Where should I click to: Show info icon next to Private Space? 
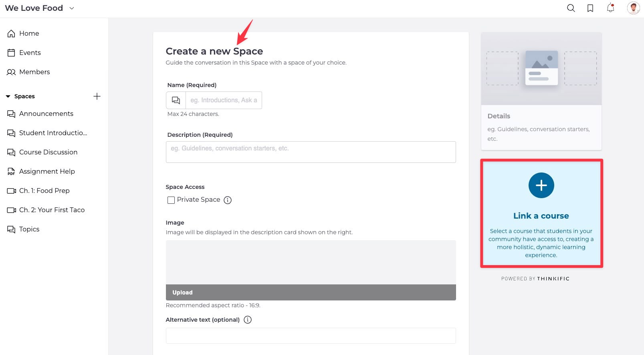228,200
